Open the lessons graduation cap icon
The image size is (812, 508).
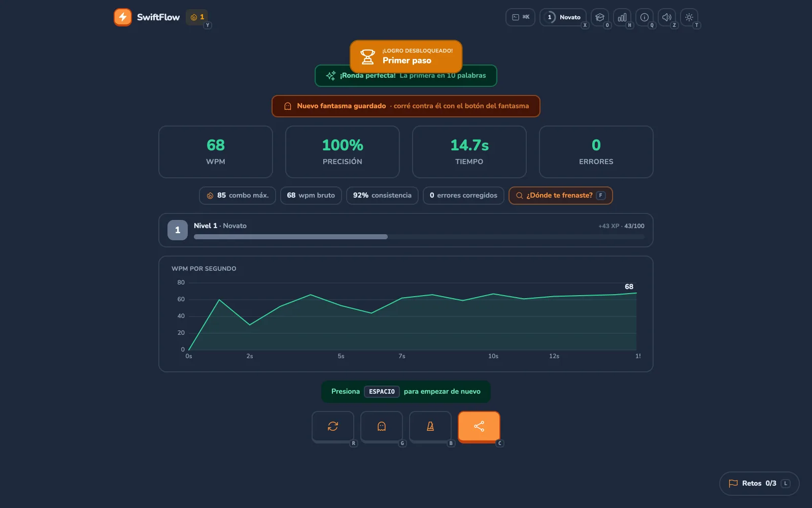point(600,17)
